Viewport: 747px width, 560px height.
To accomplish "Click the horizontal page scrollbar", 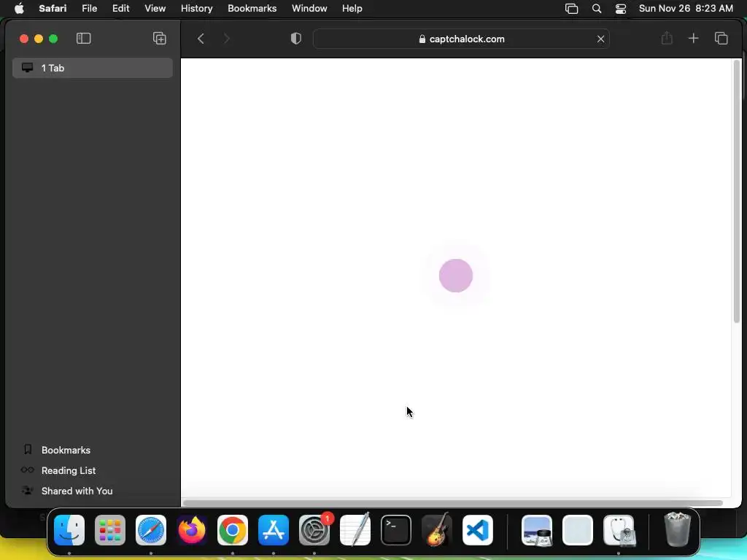I will [x=452, y=503].
